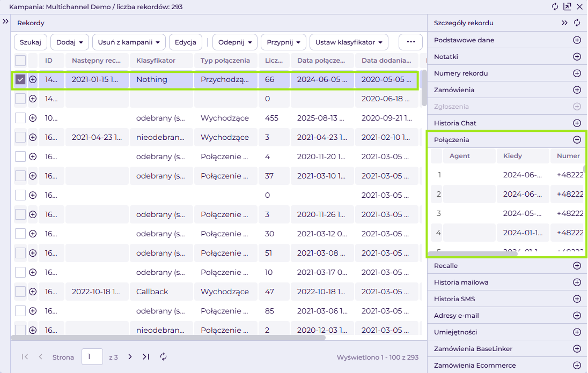Expand the Historia mailowa section
This screenshot has height=373, width=588.
tap(577, 282)
